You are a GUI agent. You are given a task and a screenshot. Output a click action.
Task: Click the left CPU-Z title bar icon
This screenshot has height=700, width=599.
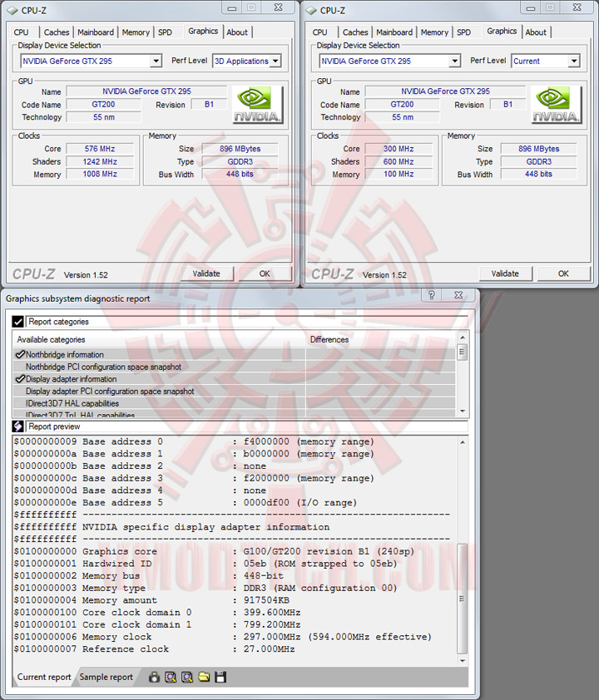coord(12,10)
